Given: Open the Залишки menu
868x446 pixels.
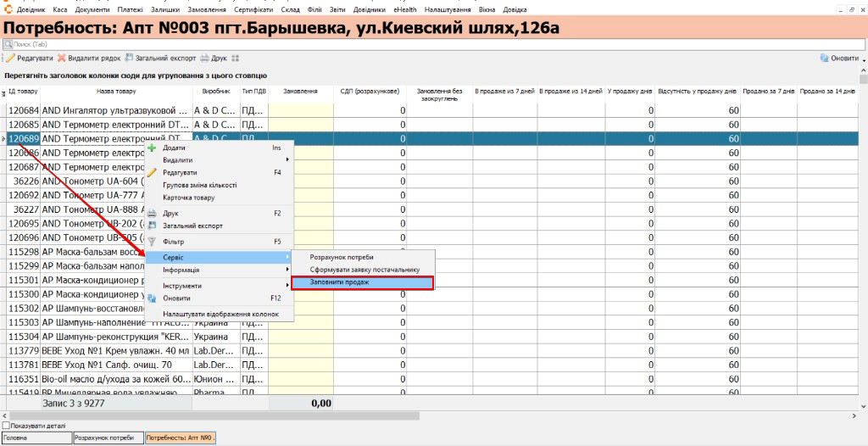Looking at the screenshot, I should [165, 10].
